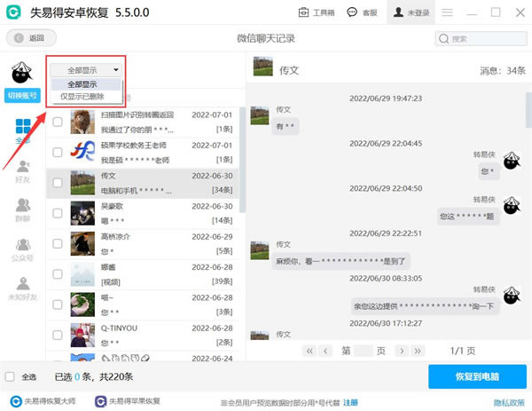532x411 pixels.
Task: Check the box for 吴豪歌 chat
Action: [58, 213]
